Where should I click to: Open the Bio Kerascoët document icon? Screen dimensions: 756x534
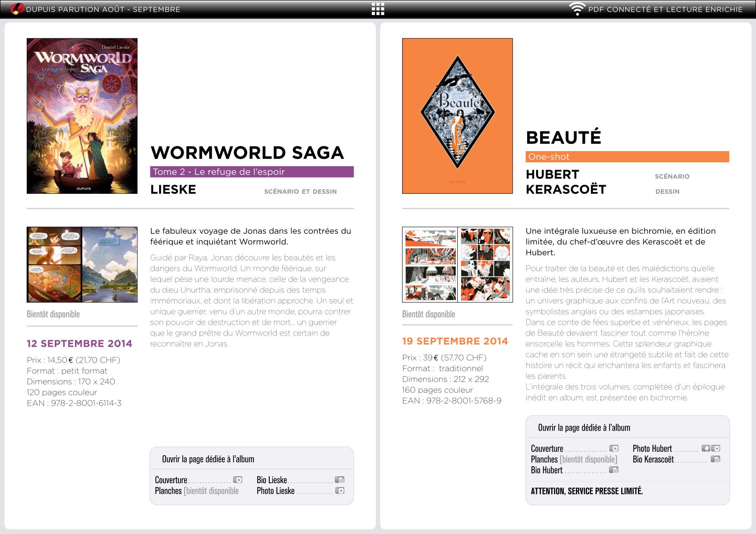tap(715, 459)
